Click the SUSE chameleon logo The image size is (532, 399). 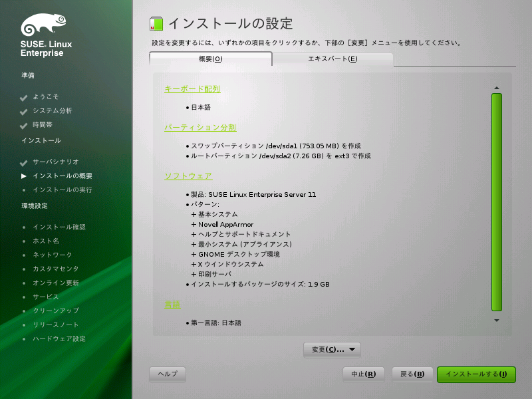(43, 25)
